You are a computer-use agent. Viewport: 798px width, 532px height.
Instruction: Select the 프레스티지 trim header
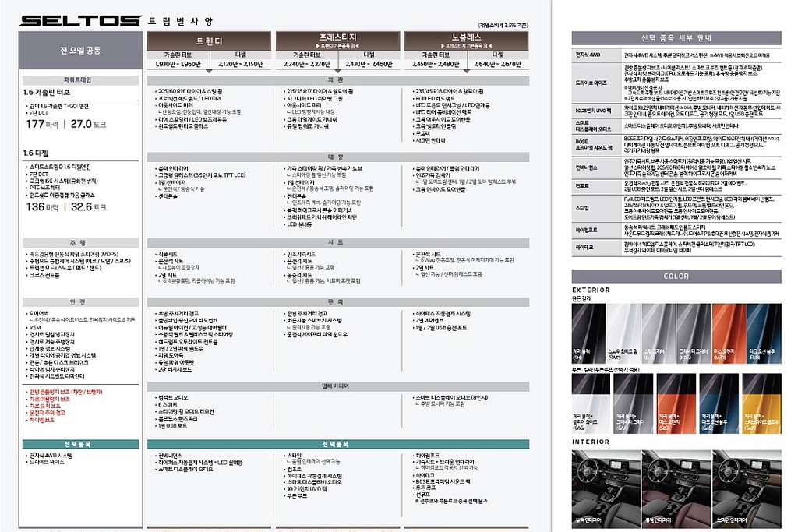[x=338, y=41]
